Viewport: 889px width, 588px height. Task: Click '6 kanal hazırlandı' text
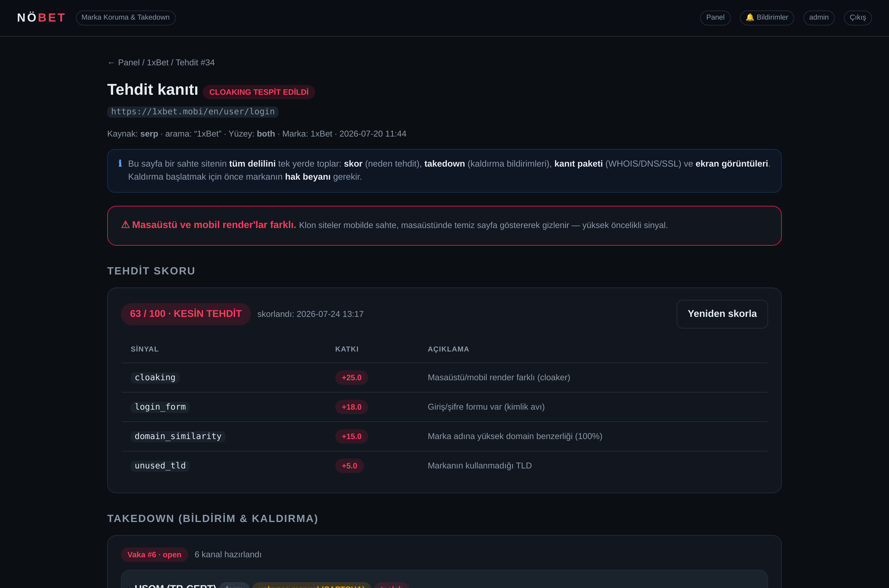click(x=228, y=555)
